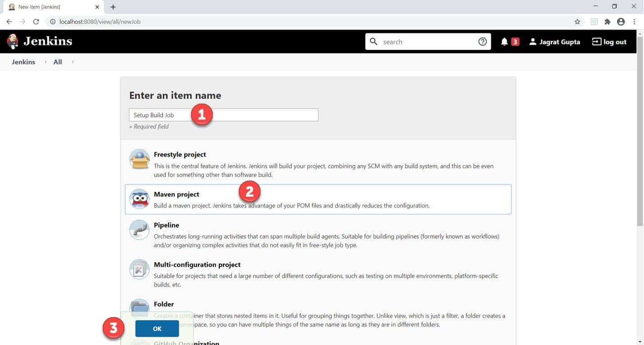Select the Freestyle project box icon
The width and height of the screenshot is (644, 345).
[x=139, y=159]
